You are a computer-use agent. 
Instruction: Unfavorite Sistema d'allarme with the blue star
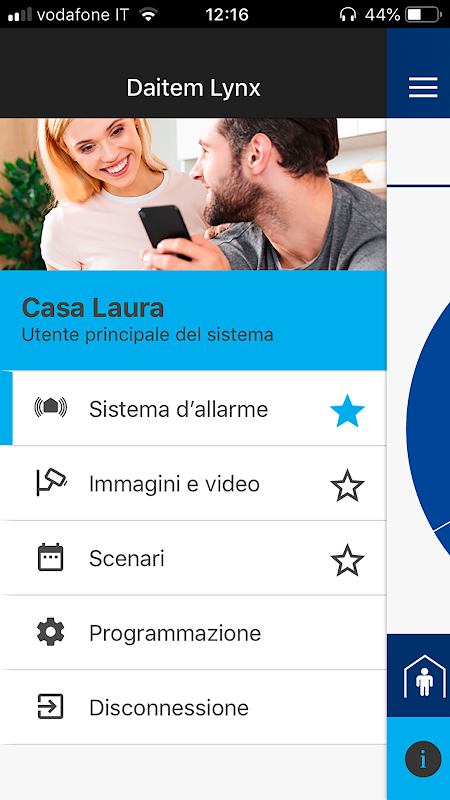point(347,411)
